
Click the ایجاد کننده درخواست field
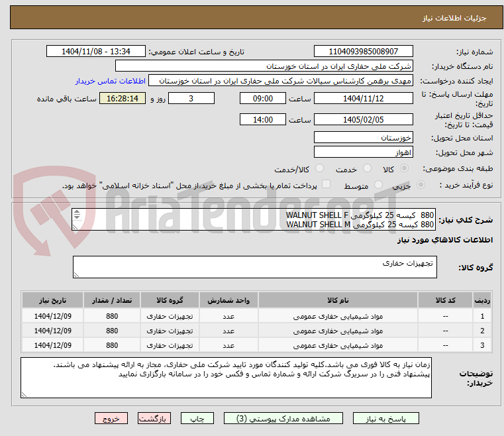(x=281, y=81)
